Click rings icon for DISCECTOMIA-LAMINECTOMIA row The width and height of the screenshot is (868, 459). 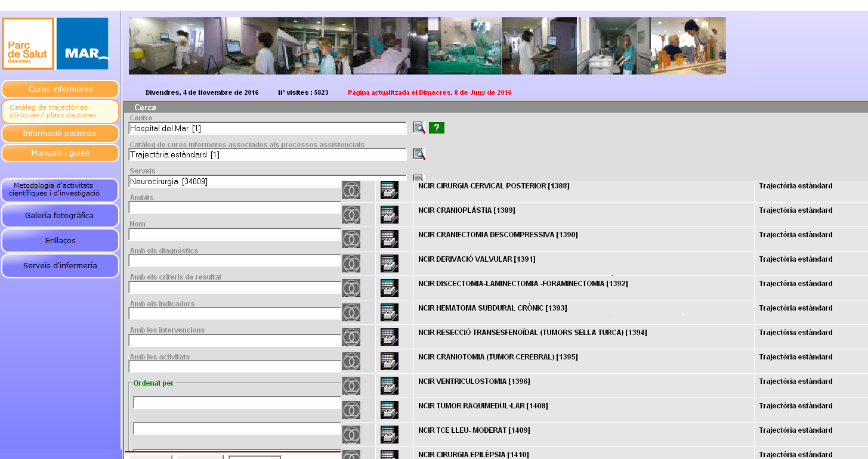(x=351, y=288)
